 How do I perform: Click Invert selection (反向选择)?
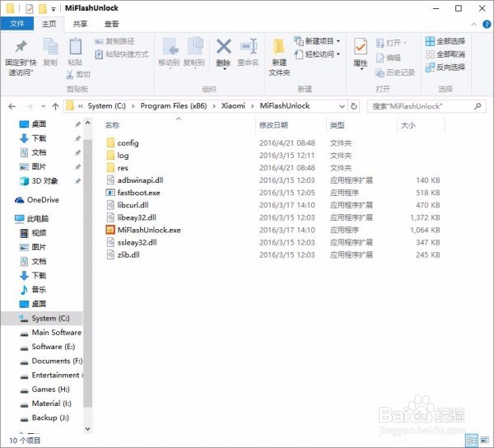coord(445,67)
